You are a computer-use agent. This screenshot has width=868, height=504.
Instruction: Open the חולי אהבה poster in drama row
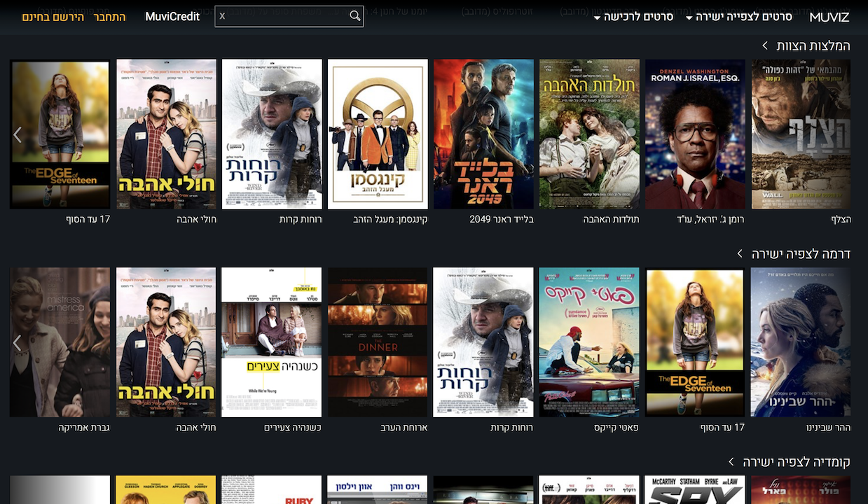point(166,342)
